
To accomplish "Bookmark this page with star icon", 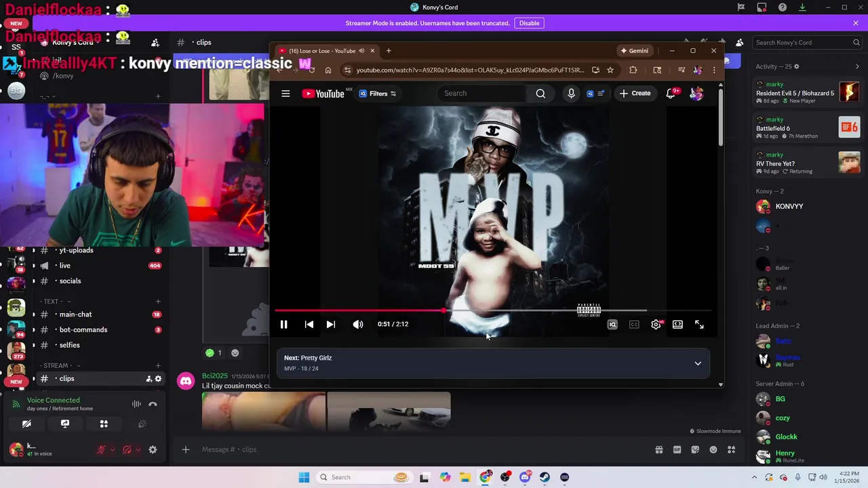I will click(x=610, y=70).
